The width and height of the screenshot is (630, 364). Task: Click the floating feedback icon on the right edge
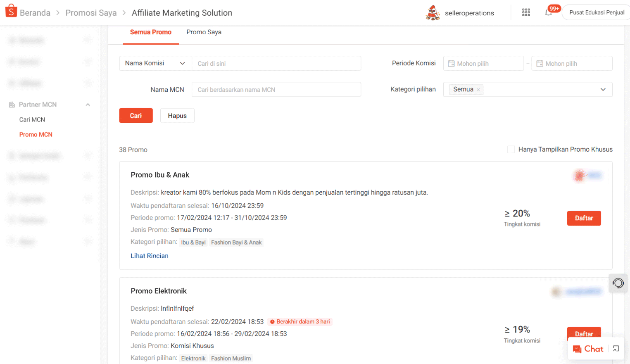click(x=618, y=283)
